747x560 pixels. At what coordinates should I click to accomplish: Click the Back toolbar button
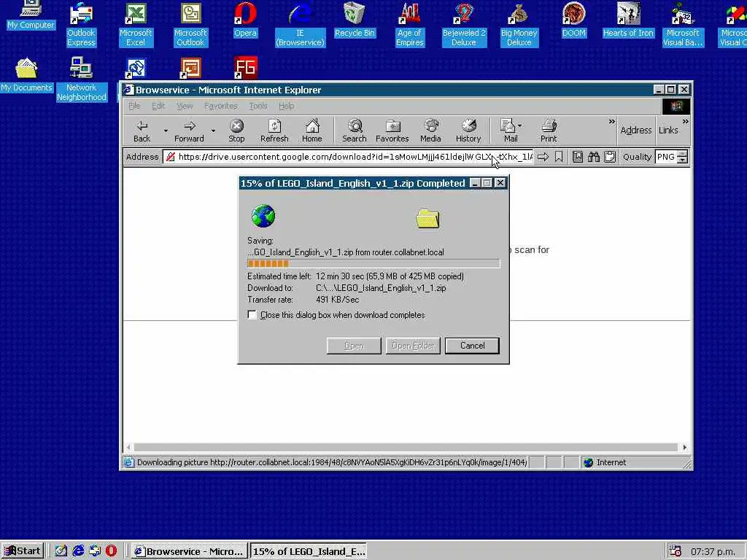(x=142, y=131)
